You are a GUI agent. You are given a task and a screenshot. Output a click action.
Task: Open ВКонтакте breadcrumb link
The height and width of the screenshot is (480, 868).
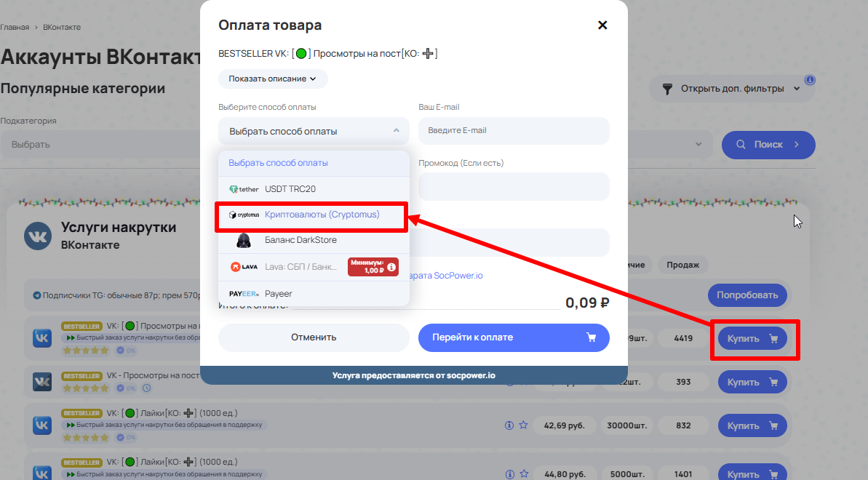click(x=62, y=27)
